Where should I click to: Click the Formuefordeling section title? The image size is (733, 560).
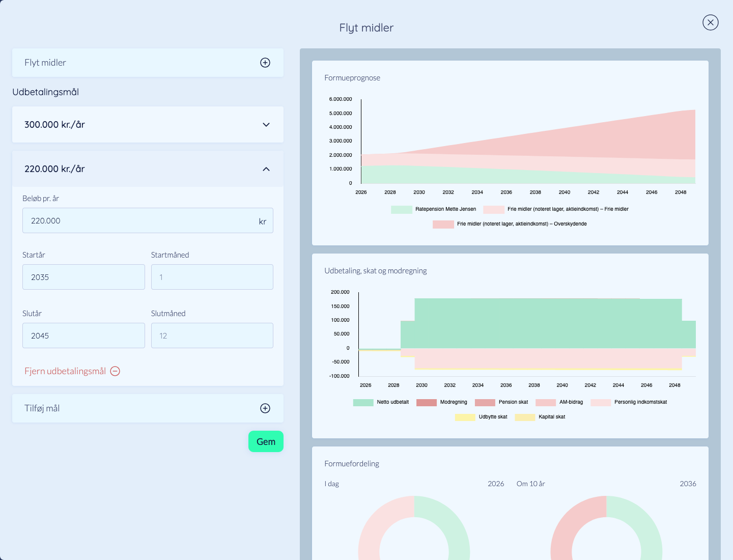(352, 464)
